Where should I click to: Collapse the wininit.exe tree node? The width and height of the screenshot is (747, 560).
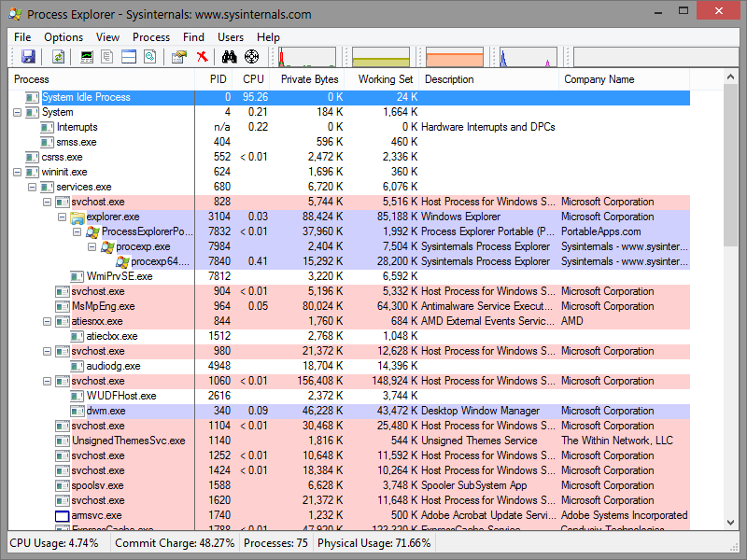(18, 172)
